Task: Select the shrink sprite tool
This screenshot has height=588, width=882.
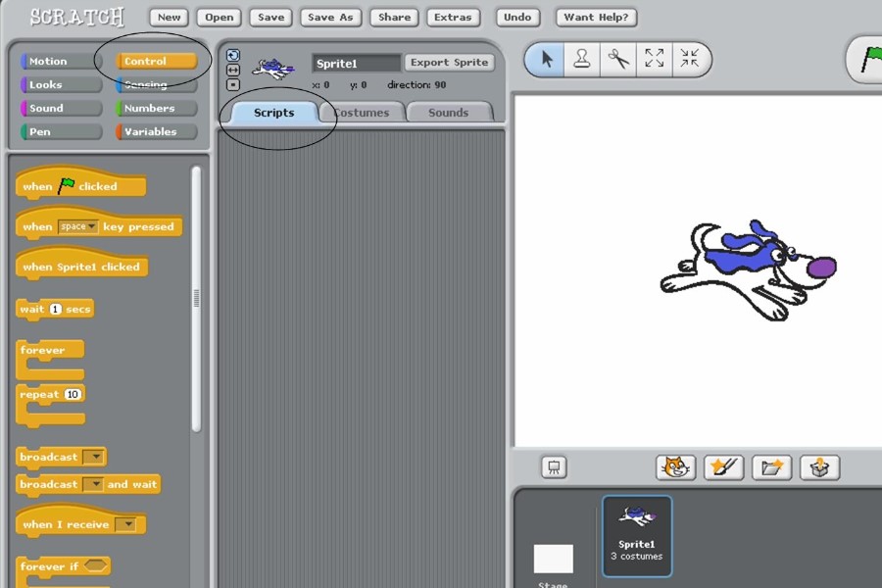Action: tap(690, 60)
